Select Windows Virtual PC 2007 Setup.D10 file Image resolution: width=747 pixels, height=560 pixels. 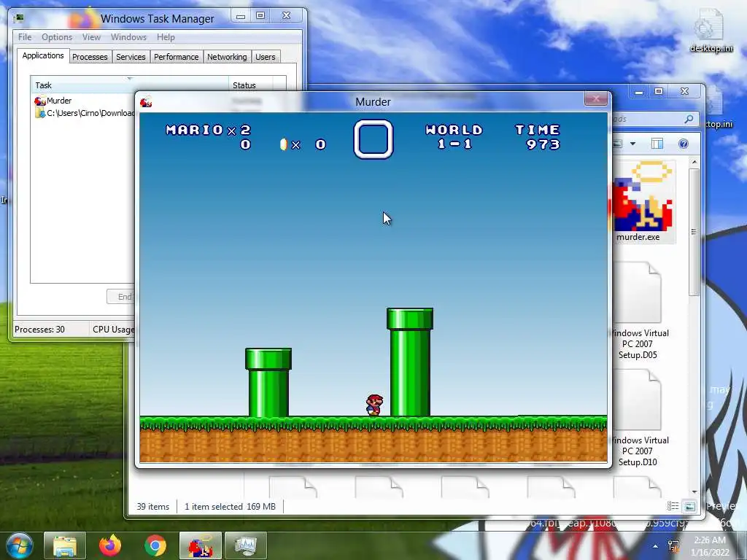[638, 418]
